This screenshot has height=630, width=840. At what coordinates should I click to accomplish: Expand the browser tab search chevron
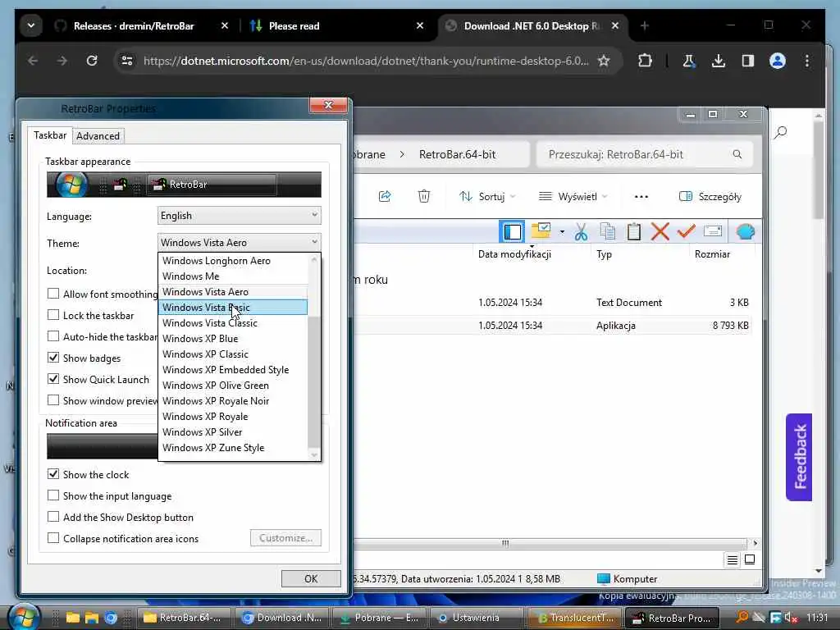31,25
